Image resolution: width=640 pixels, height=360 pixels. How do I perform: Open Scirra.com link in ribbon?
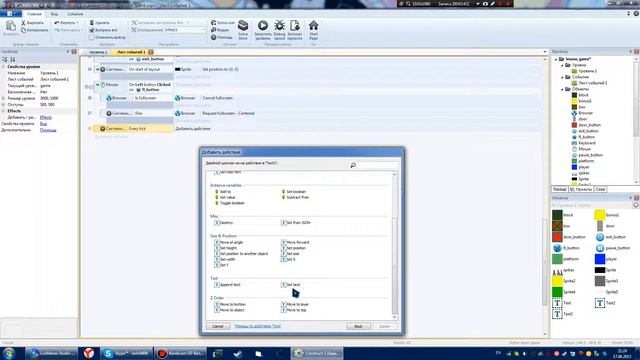223,23
